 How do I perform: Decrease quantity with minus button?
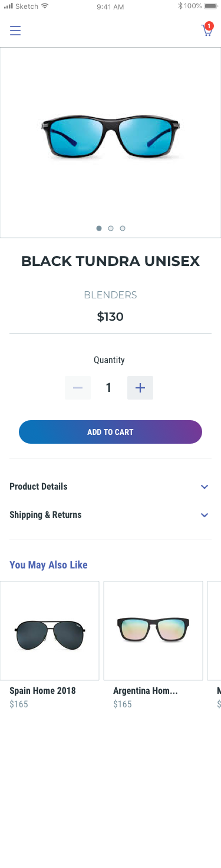click(x=78, y=388)
